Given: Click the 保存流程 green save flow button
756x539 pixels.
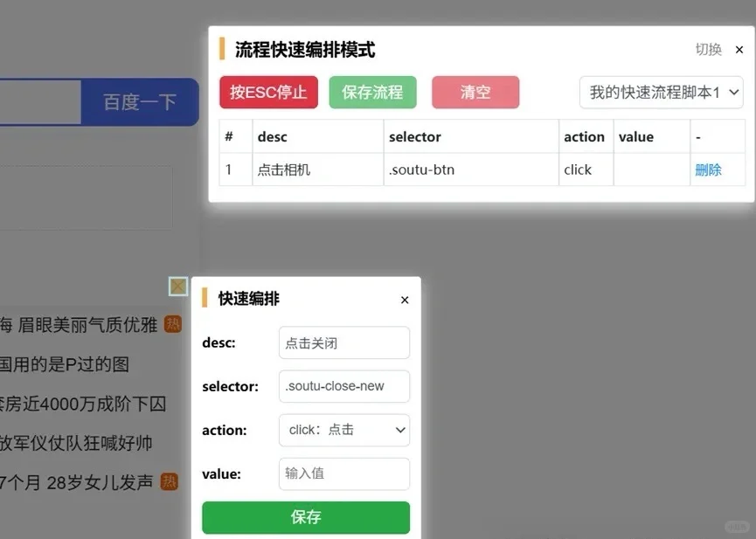Looking at the screenshot, I should (372, 93).
